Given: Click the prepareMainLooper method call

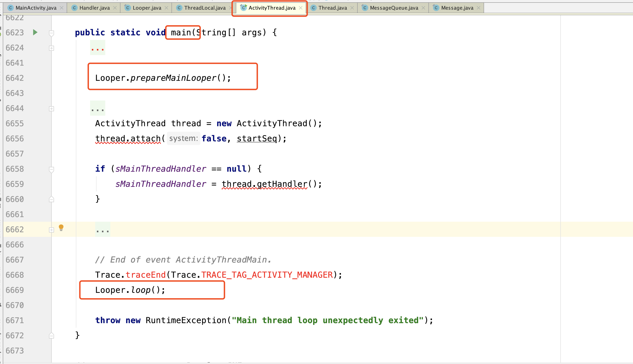Looking at the screenshot, I should [173, 78].
